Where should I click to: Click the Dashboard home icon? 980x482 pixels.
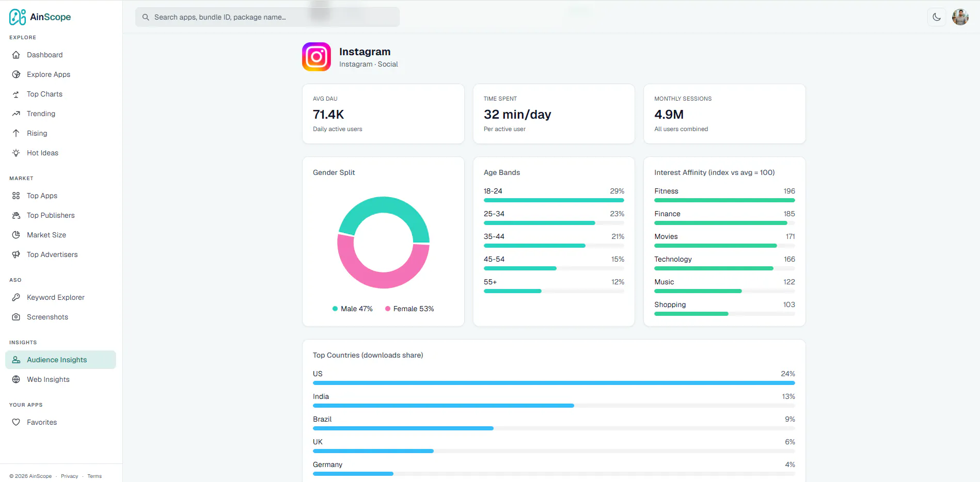pyautogui.click(x=16, y=55)
